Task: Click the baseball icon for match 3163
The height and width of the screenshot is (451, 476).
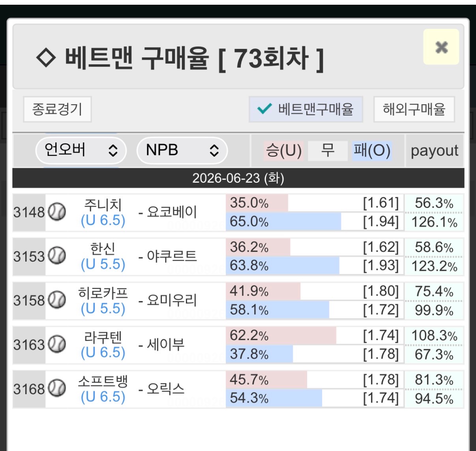Action: (57, 344)
